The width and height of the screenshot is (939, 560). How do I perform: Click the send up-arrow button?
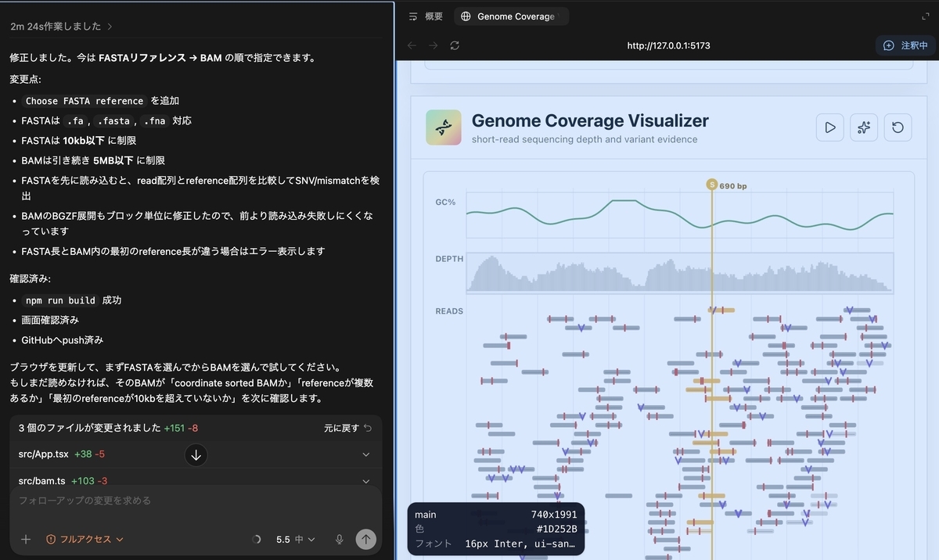pos(365,539)
